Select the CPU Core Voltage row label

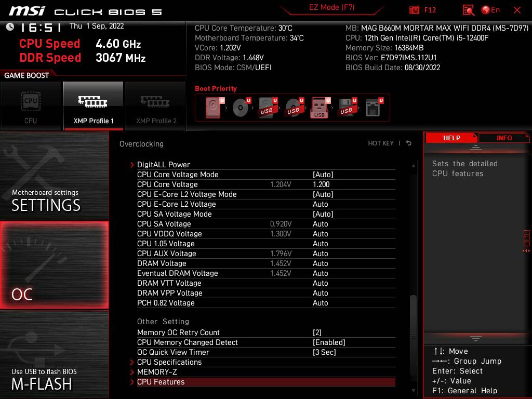pos(167,184)
